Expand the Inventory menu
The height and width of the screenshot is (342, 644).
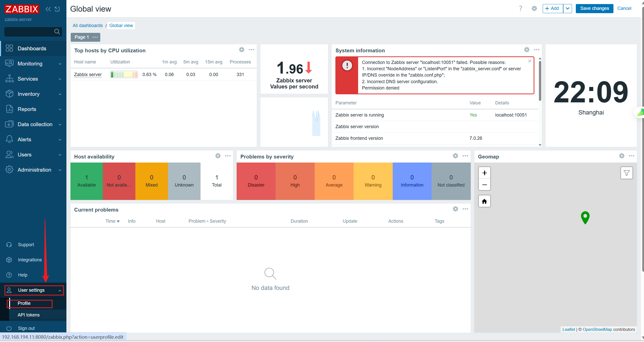(33, 94)
